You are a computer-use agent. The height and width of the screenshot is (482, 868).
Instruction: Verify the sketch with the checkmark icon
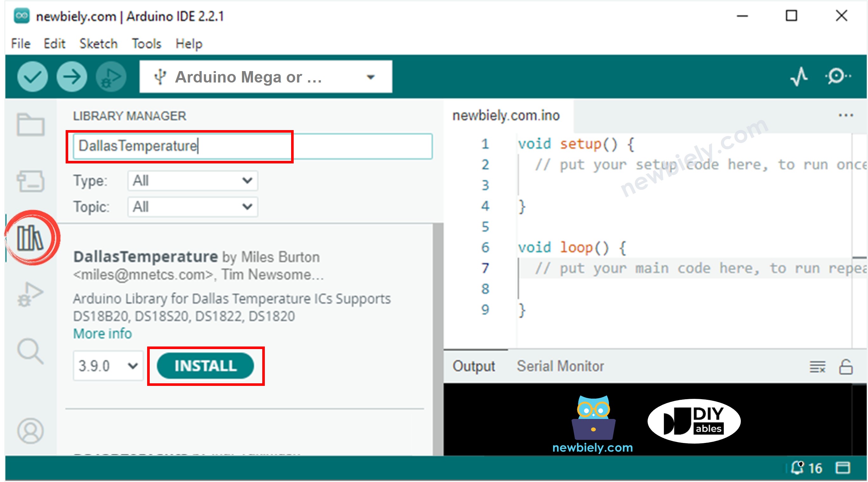coord(32,77)
